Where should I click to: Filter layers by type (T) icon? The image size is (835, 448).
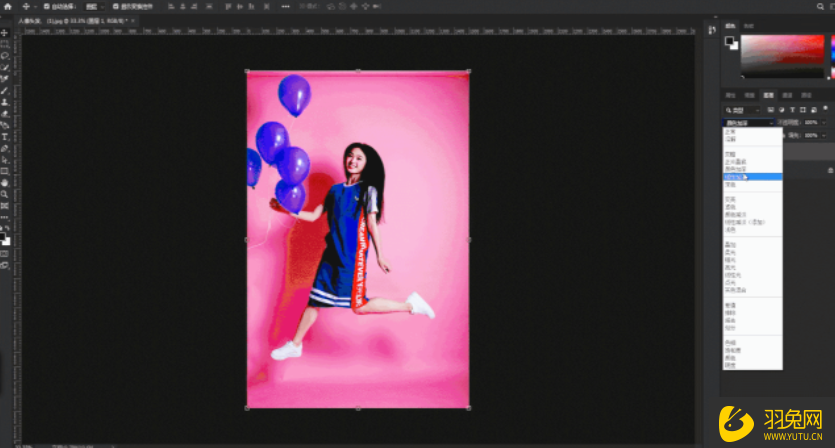click(x=792, y=109)
